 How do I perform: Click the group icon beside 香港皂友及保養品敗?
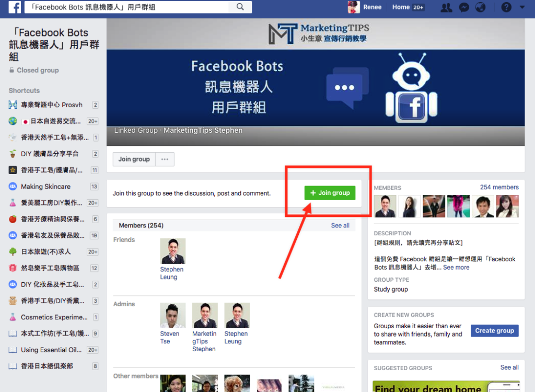coord(13,235)
